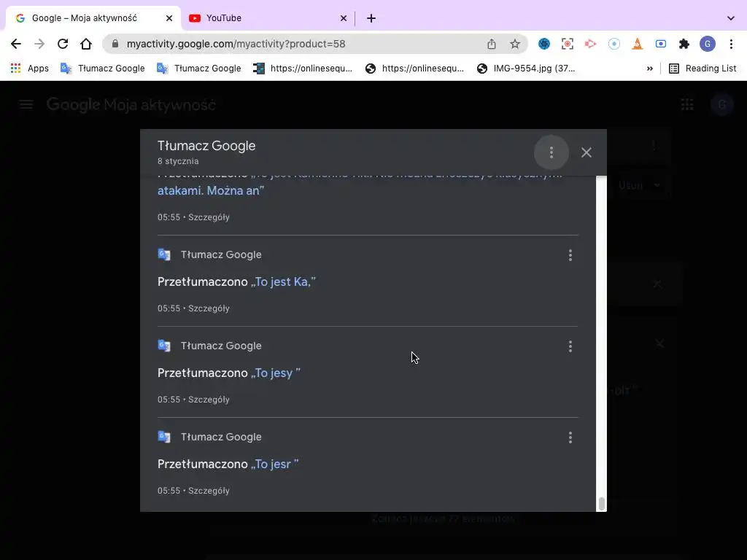The image size is (747, 560).
Task: Click the Google Moja aktywność logo
Action: pos(131,104)
